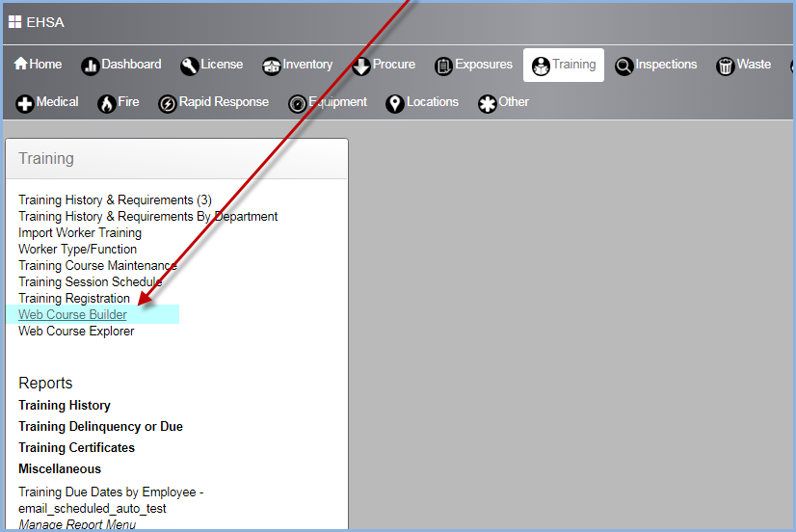Open Training Registration link
This screenshot has width=796, height=532.
point(74,298)
